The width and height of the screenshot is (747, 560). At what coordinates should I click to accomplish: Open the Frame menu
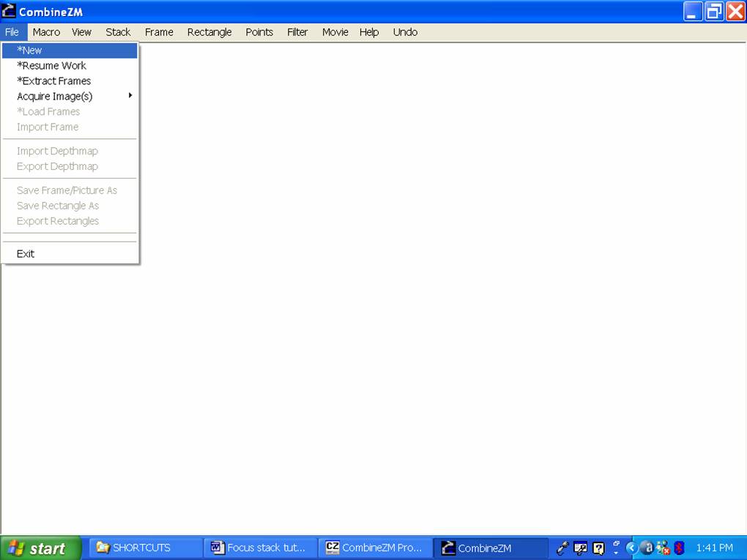tap(159, 32)
